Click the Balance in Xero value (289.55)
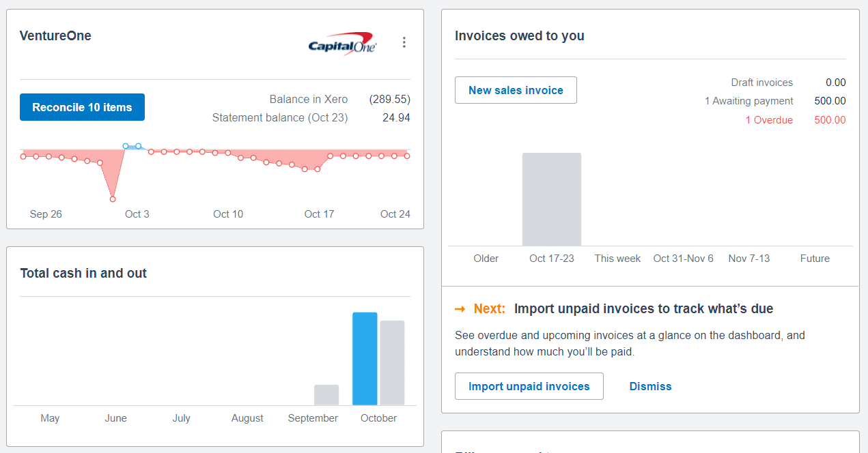 point(390,99)
